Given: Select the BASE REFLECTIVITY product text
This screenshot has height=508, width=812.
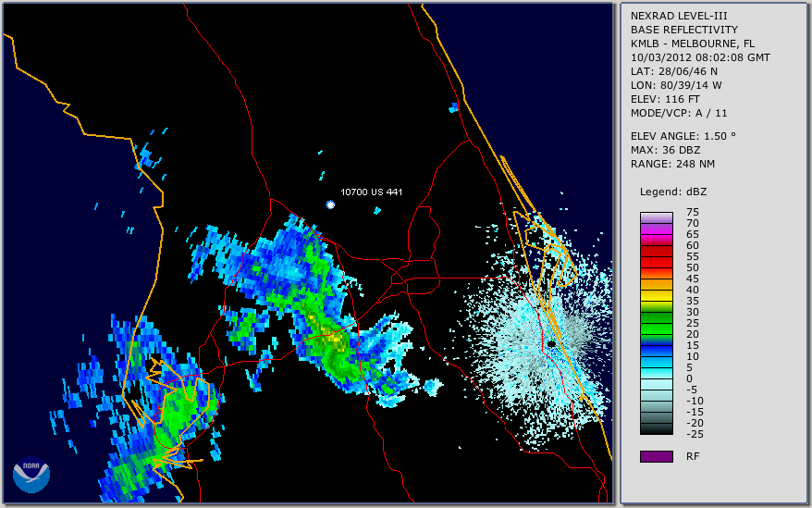Looking at the screenshot, I should pos(684,30).
